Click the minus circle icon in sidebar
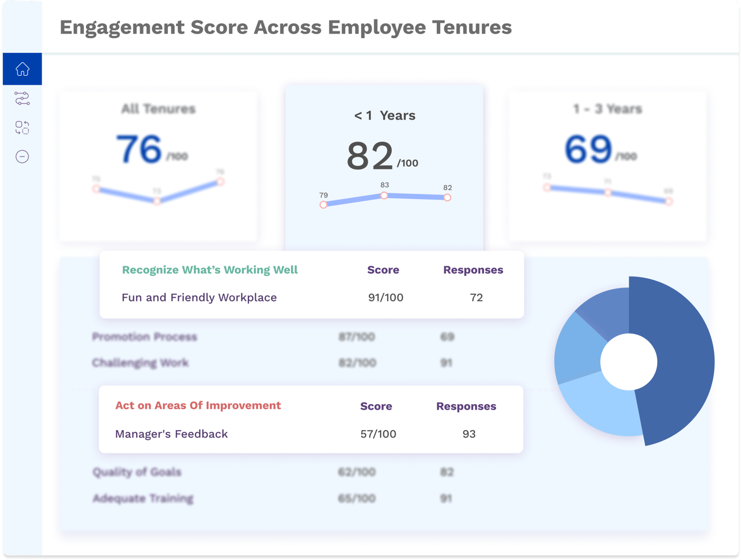741x560 pixels. [23, 157]
